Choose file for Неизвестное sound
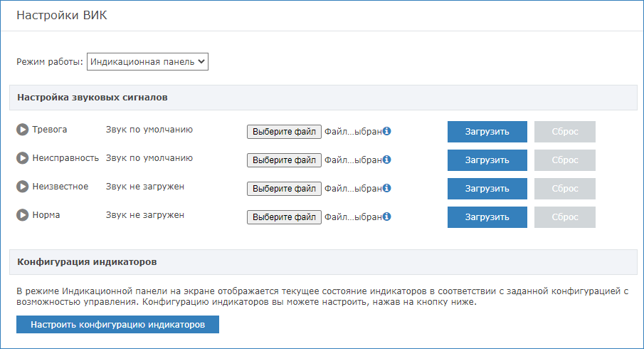Viewport: 644px width, 349px height. point(284,189)
